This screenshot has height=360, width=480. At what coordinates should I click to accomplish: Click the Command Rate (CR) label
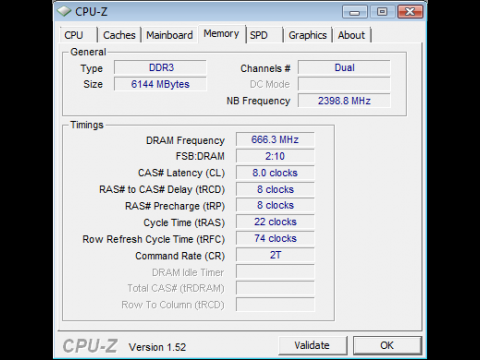pos(180,256)
